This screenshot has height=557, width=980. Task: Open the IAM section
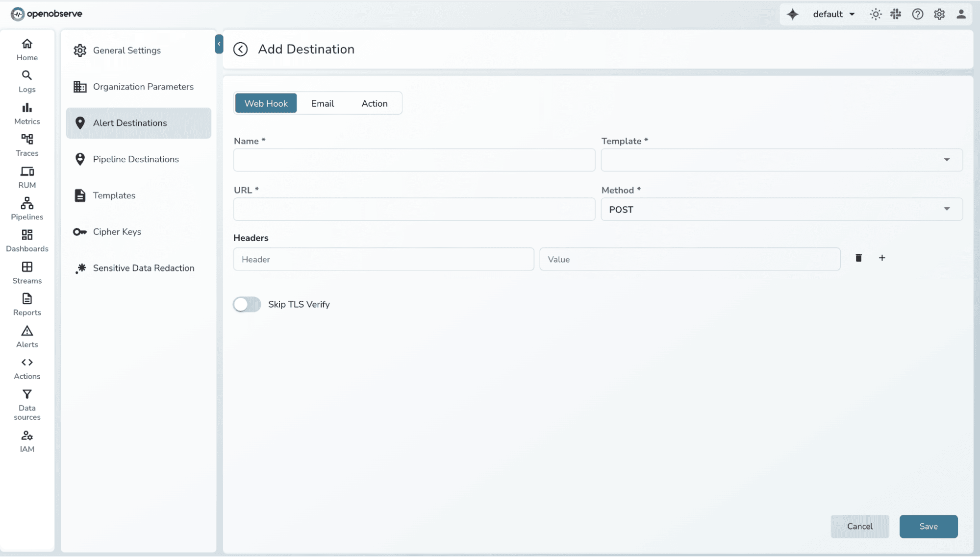27,439
